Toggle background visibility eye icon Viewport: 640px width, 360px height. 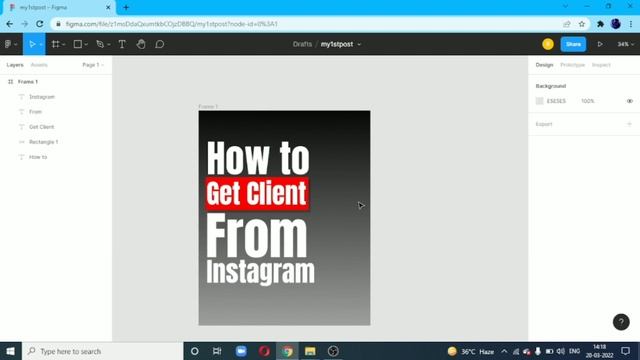pyautogui.click(x=629, y=101)
